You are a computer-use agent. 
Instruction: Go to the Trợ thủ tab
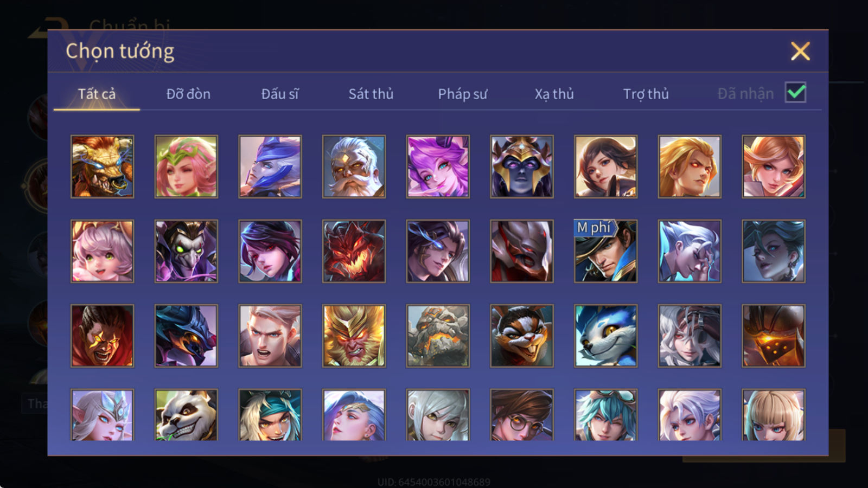coord(646,94)
